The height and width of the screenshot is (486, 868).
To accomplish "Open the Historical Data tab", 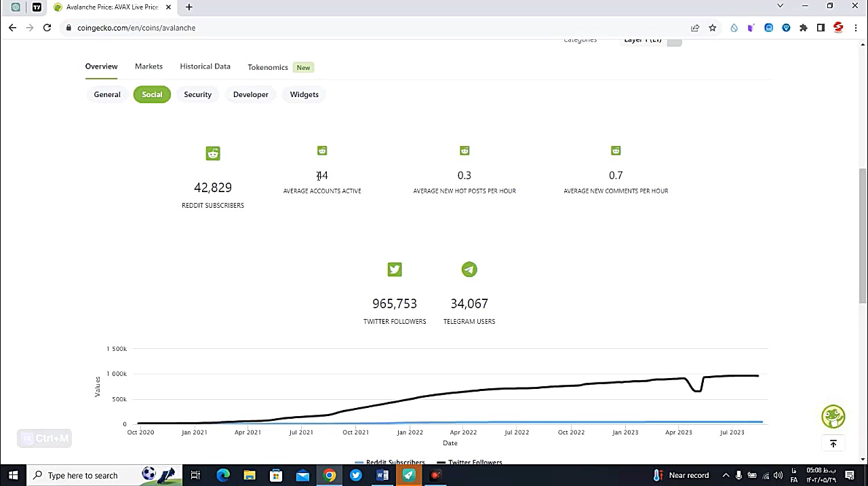I will 205,67.
